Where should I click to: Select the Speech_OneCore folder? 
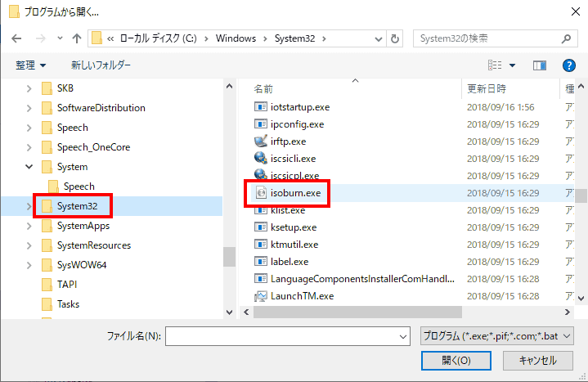click(x=86, y=147)
